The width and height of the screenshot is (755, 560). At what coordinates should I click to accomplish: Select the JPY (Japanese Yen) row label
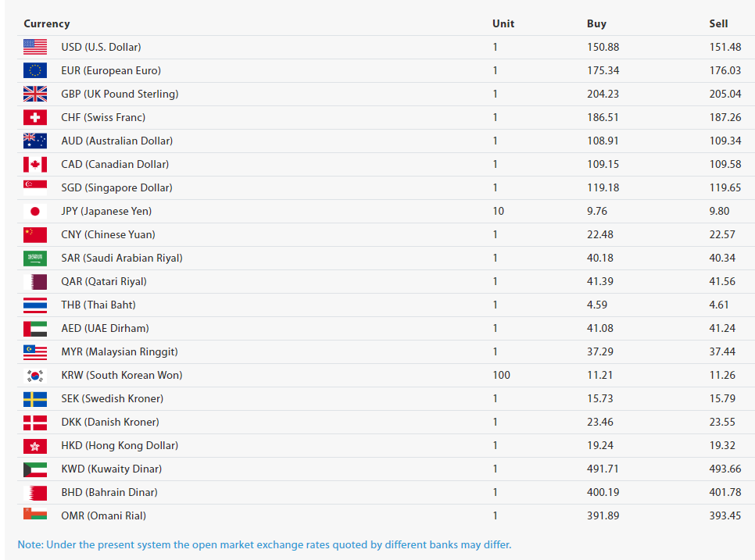pos(106,211)
